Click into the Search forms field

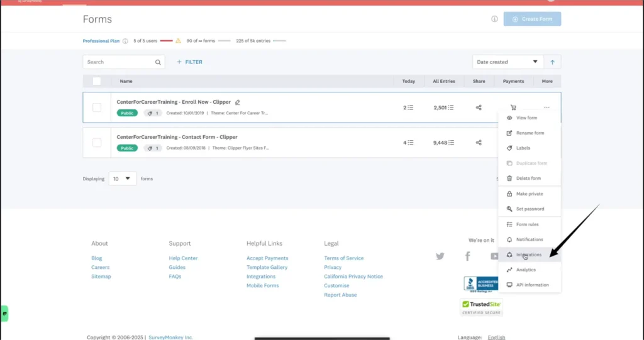(x=118, y=62)
